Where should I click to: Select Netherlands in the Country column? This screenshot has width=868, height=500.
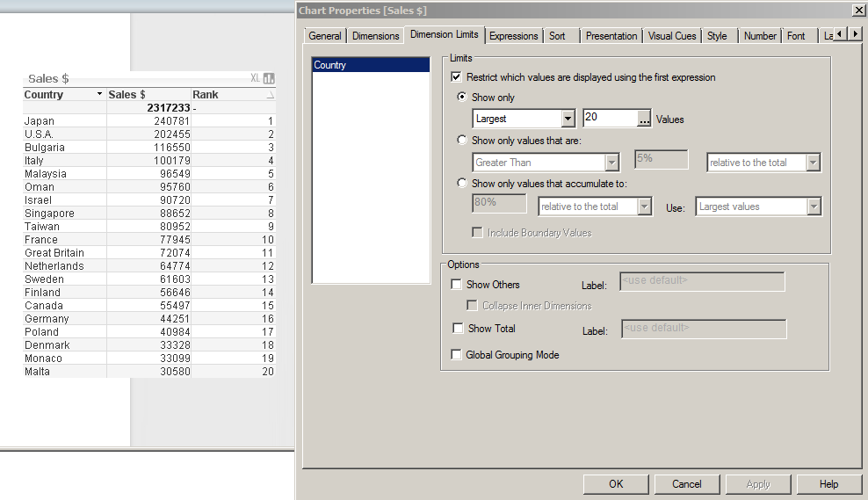coord(64,266)
